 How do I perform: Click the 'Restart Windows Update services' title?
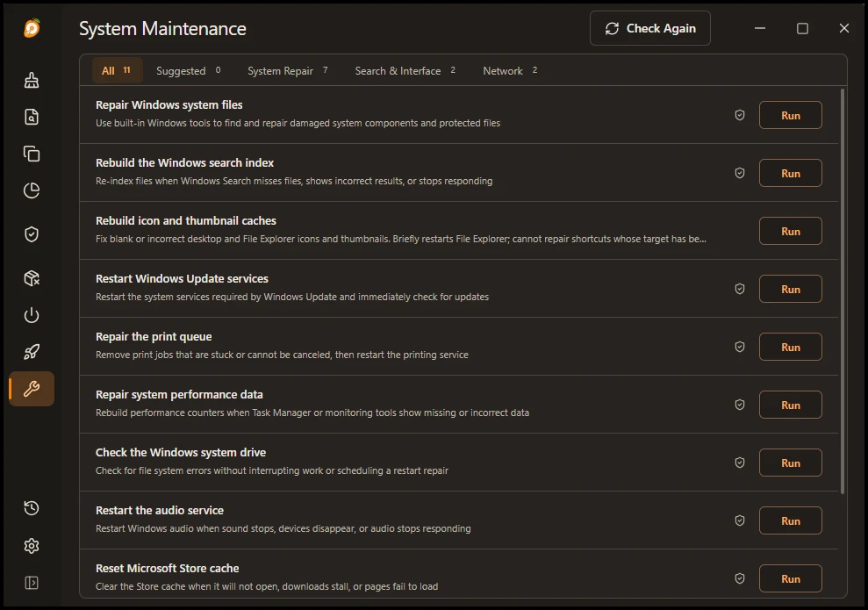click(x=182, y=278)
